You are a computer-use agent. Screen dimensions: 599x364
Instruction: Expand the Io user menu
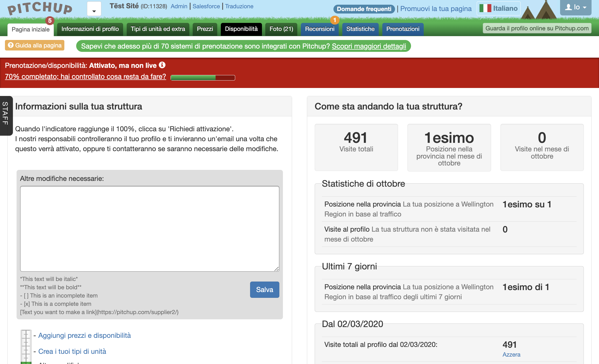click(576, 7)
